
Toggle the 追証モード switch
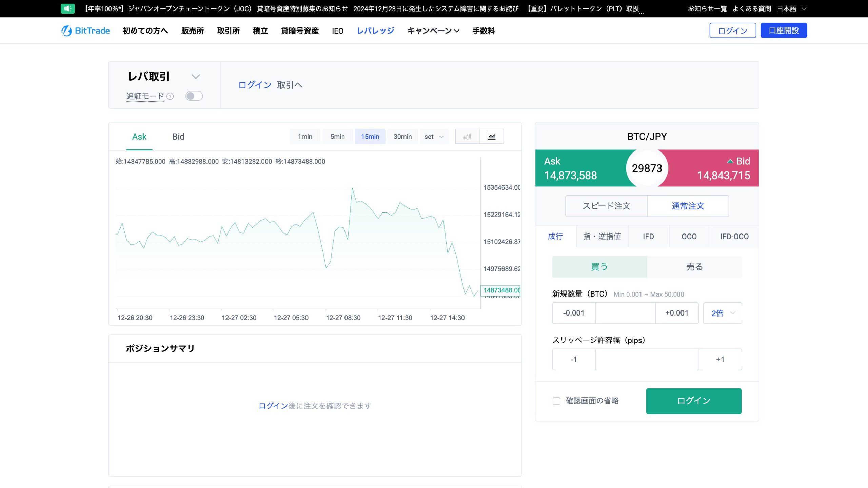pos(194,96)
